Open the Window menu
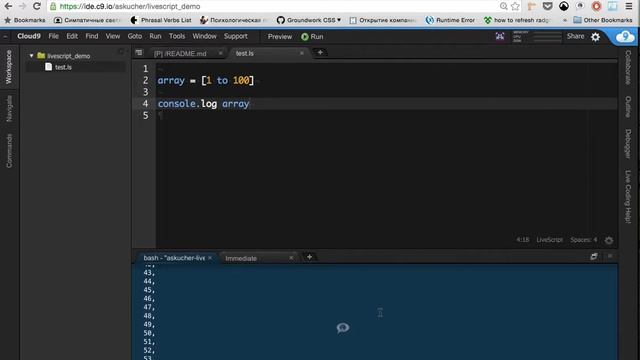This screenshot has width=640, height=360. click(204, 36)
